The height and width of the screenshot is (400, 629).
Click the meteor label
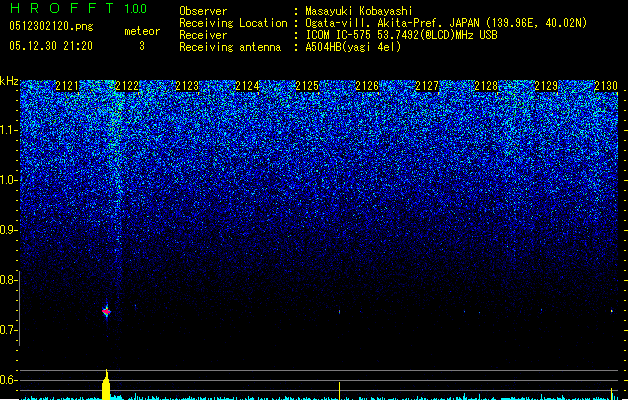pyautogui.click(x=142, y=31)
